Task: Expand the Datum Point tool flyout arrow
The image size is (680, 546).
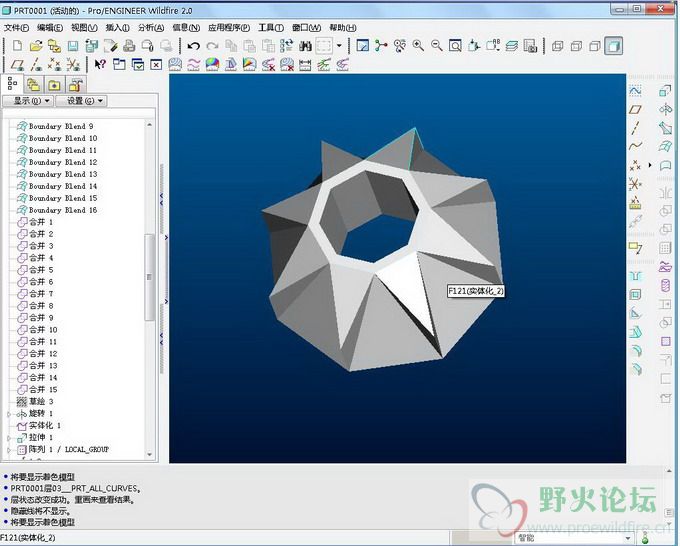Action: click(650, 165)
